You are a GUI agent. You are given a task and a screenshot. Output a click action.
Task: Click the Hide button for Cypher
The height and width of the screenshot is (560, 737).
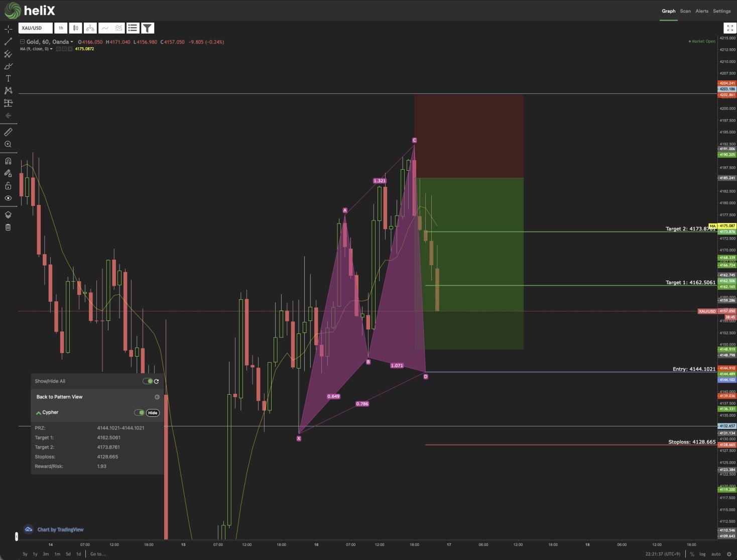click(x=153, y=413)
